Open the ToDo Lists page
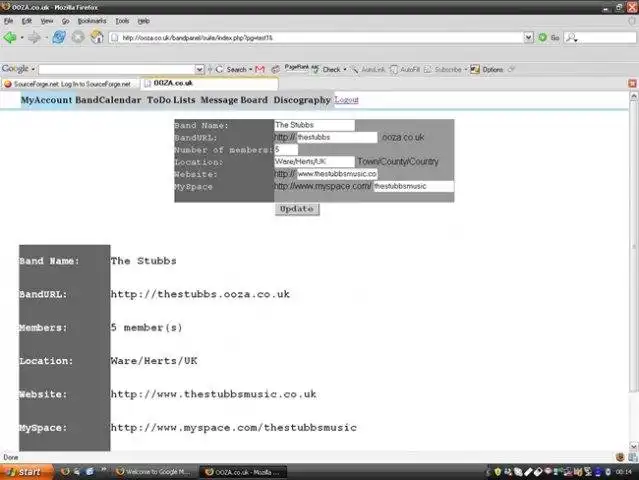The width and height of the screenshot is (639, 480). pyautogui.click(x=171, y=100)
